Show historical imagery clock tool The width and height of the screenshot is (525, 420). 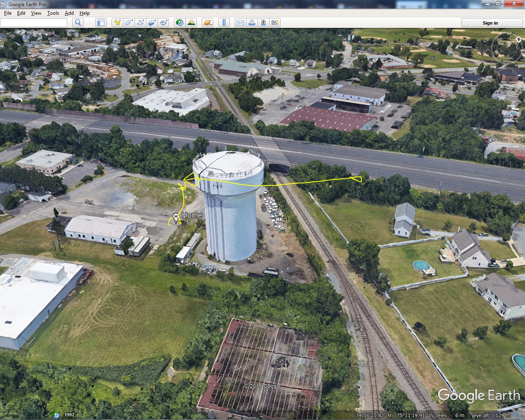pos(179,23)
